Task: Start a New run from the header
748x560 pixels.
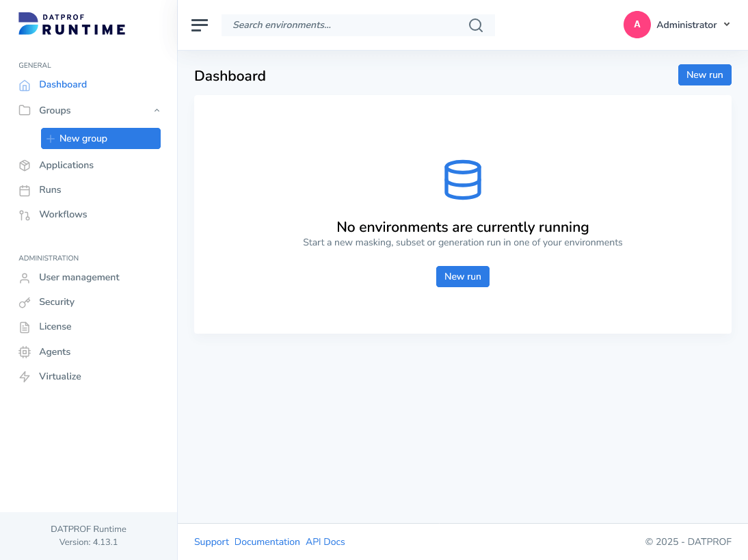Action: pyautogui.click(x=704, y=75)
